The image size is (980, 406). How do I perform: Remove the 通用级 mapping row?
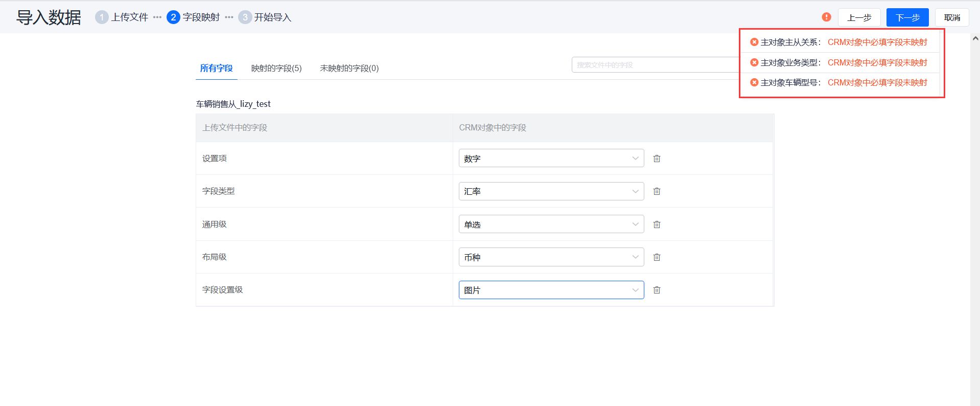coord(657,224)
